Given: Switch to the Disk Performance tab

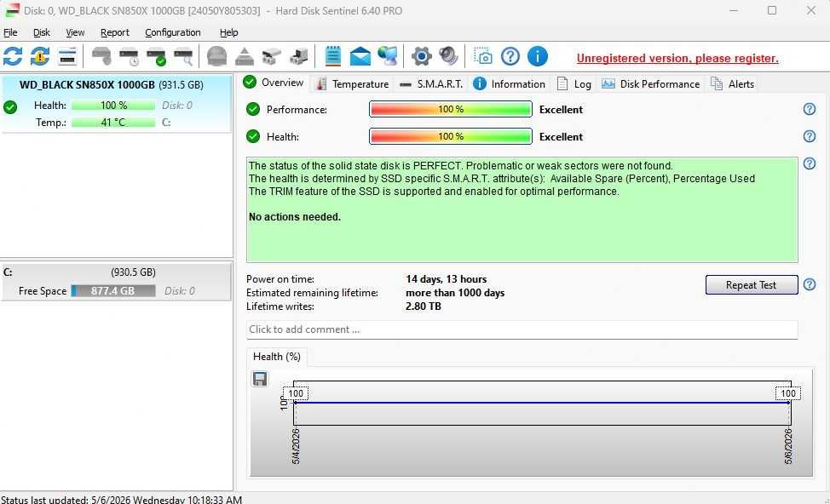Looking at the screenshot, I should (x=650, y=83).
